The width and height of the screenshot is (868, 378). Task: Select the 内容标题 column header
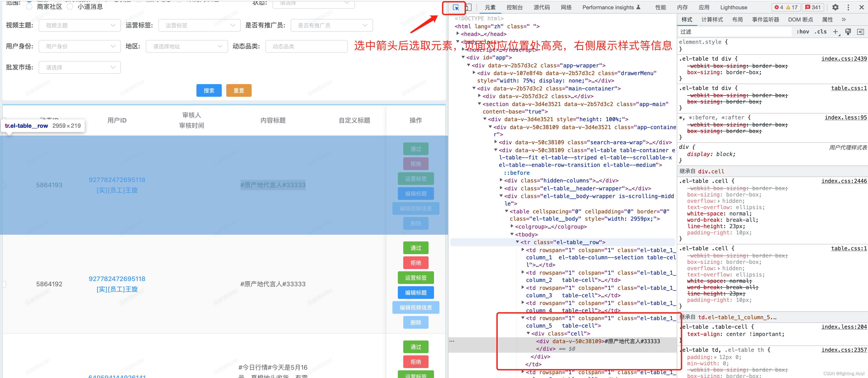pyautogui.click(x=273, y=120)
